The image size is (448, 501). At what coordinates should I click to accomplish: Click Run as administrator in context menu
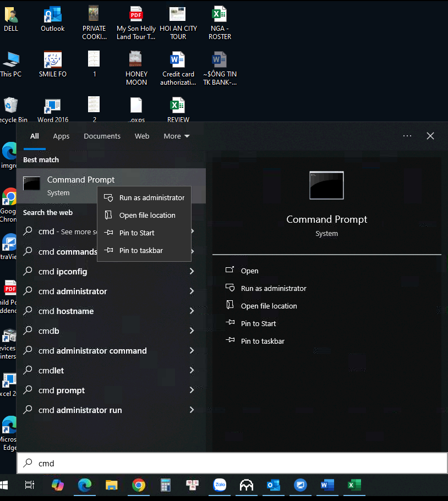pyautogui.click(x=151, y=198)
